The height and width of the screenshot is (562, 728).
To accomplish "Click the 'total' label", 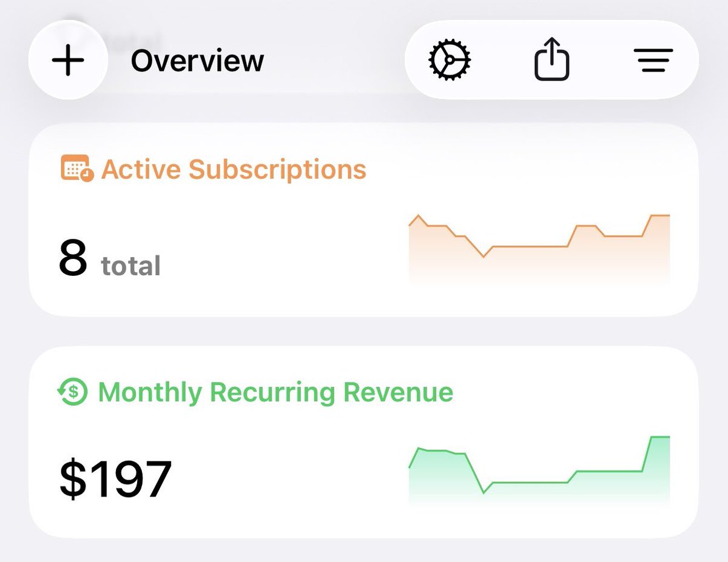I will 130,266.
